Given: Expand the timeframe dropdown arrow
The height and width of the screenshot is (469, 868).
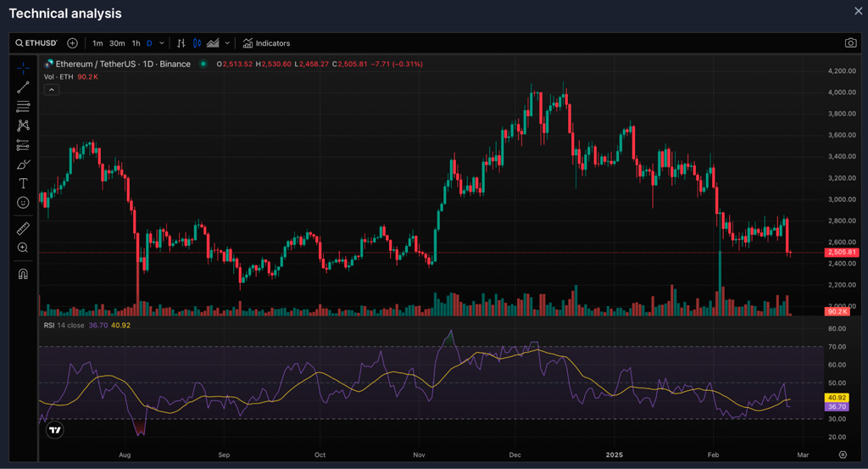Looking at the screenshot, I should [x=162, y=43].
